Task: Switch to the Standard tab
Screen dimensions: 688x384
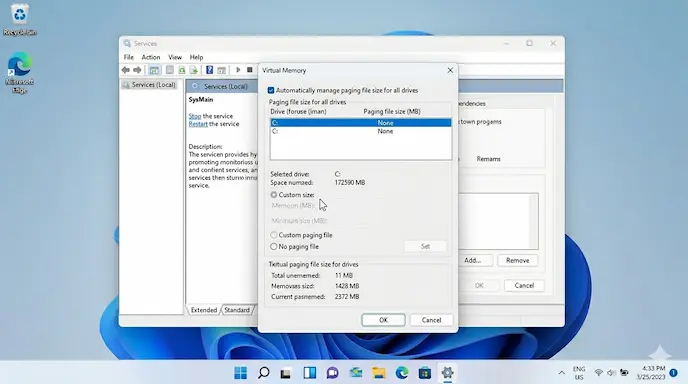Action: point(237,310)
